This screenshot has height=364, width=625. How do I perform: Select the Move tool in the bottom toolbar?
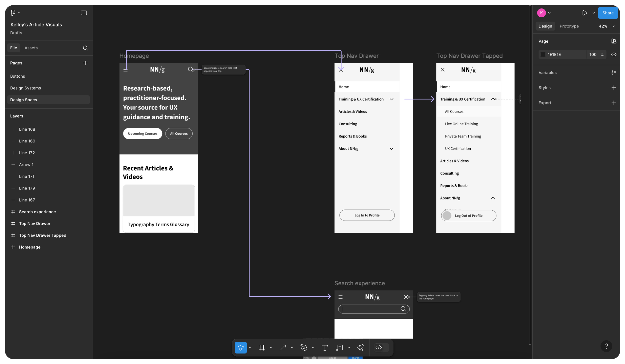[x=241, y=348]
